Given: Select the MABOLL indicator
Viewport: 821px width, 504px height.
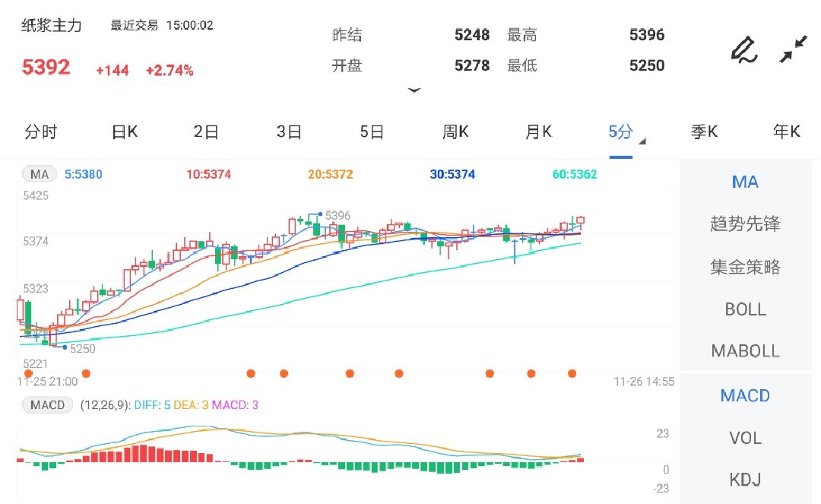Looking at the screenshot, I should coord(746,351).
